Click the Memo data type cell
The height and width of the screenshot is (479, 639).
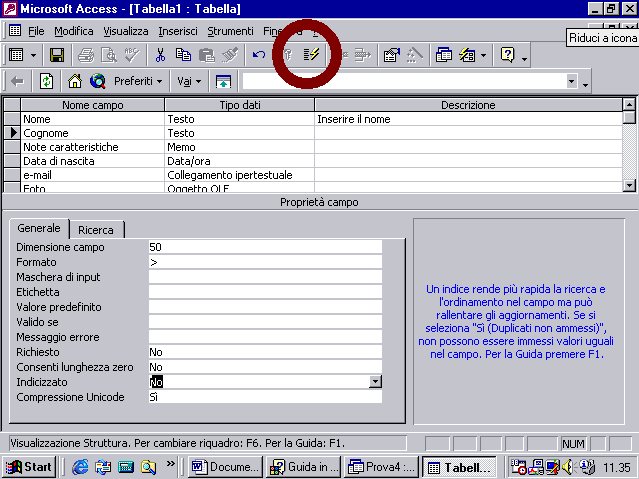240,147
